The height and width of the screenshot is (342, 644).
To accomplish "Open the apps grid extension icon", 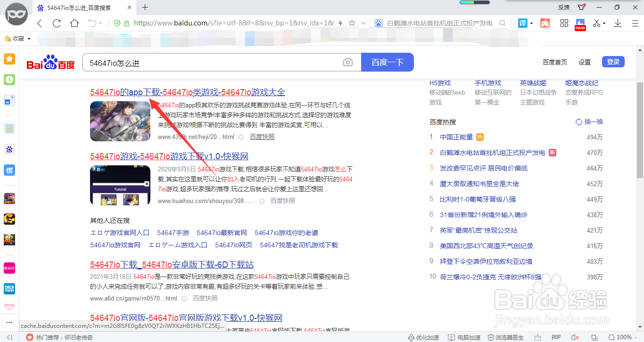I will pyautogui.click(x=564, y=23).
